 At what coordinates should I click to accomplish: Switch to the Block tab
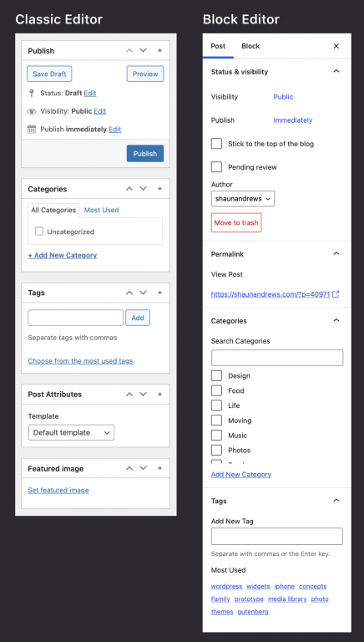pyautogui.click(x=250, y=46)
